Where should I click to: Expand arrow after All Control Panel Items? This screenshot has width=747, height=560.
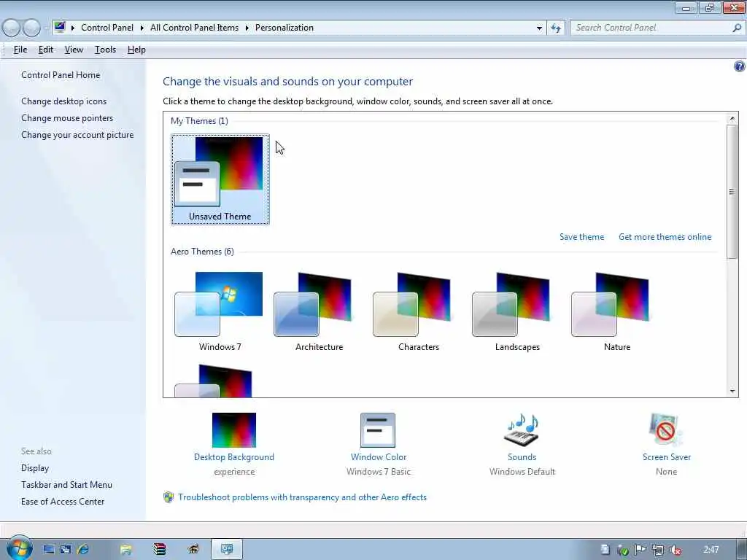pyautogui.click(x=247, y=28)
